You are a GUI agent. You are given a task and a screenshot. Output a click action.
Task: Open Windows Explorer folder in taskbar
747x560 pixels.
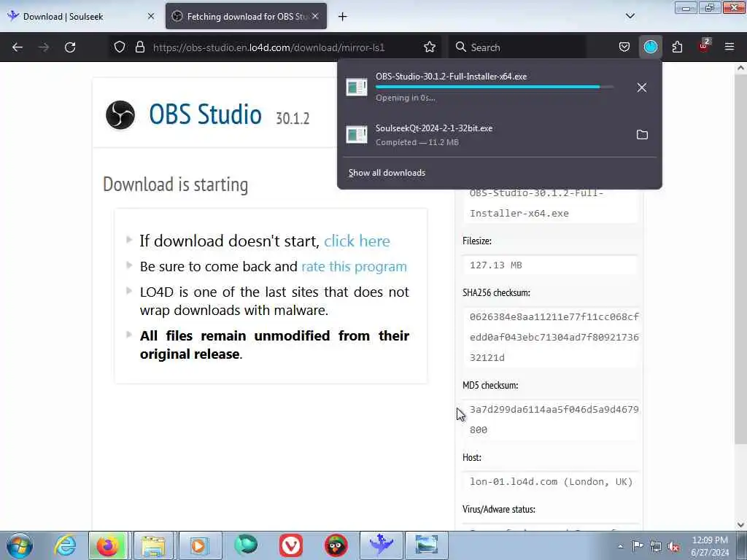pyautogui.click(x=153, y=545)
